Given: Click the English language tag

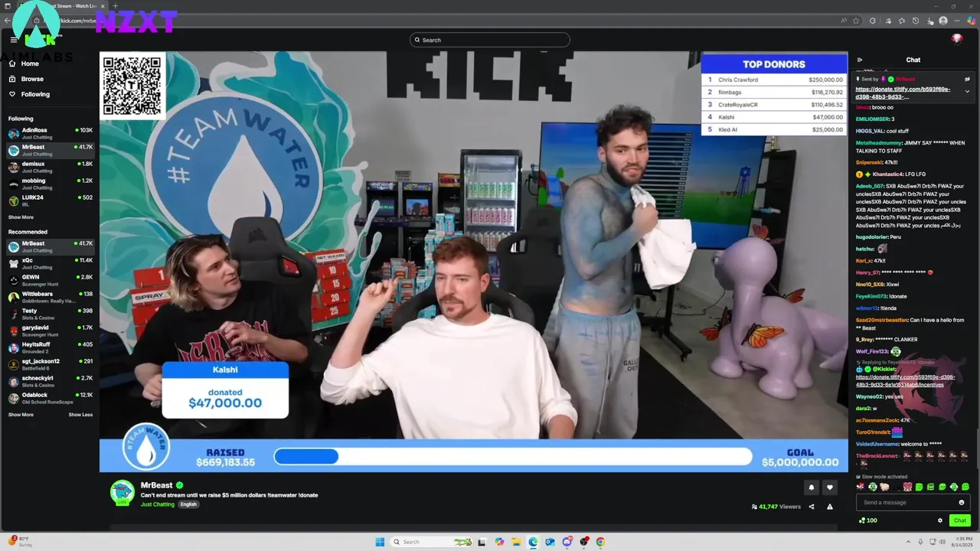Looking at the screenshot, I should pyautogui.click(x=188, y=504).
